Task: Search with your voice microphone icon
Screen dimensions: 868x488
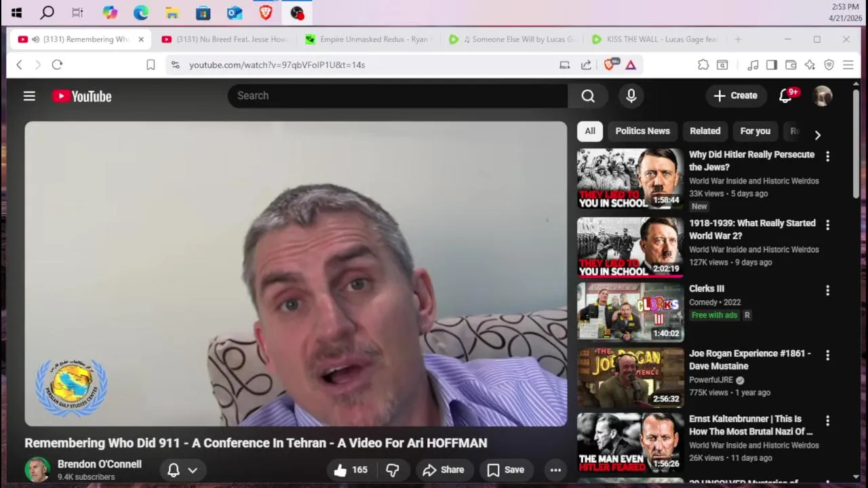Action: 631,96
